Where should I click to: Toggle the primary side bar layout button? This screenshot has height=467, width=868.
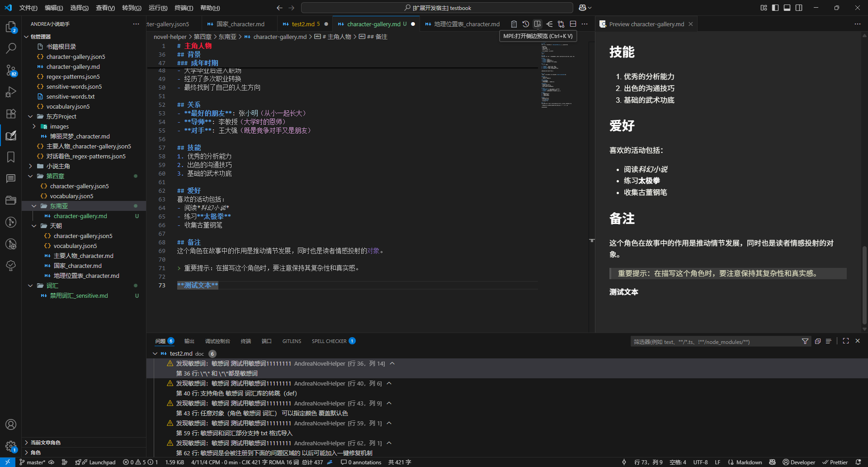[x=775, y=8]
